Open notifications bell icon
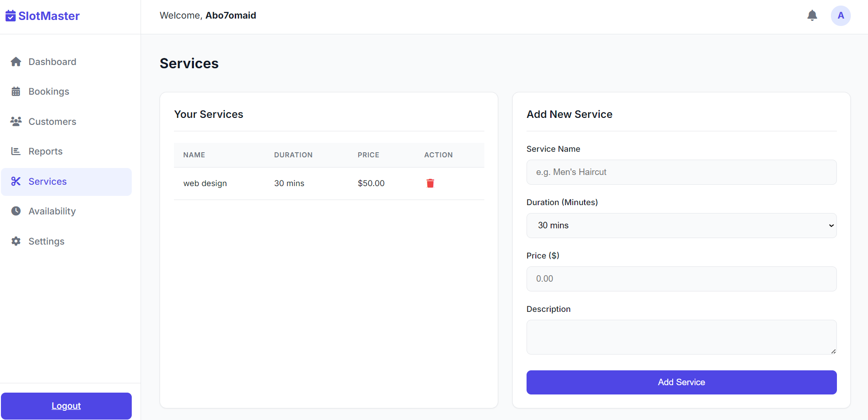This screenshot has width=868, height=420. (812, 15)
